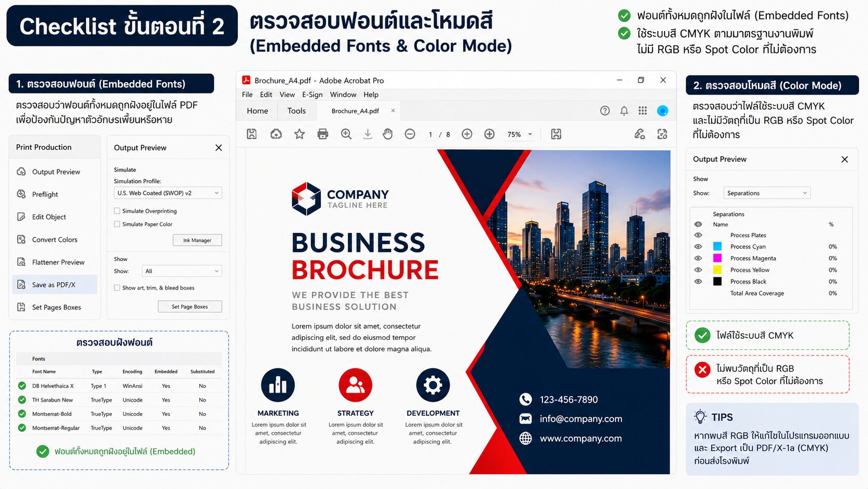Image resolution: width=868 pixels, height=489 pixels.
Task: Open the Show: All dropdown
Action: (x=182, y=271)
